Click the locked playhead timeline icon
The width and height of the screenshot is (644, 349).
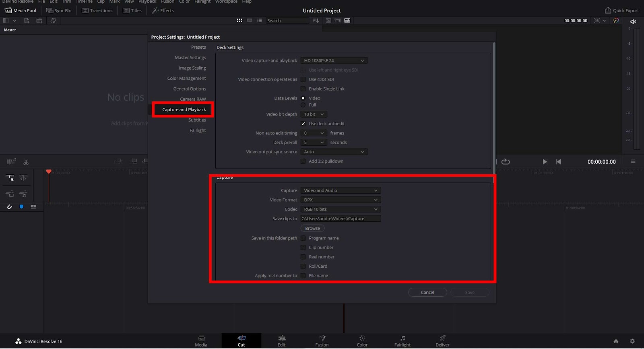coord(10,178)
